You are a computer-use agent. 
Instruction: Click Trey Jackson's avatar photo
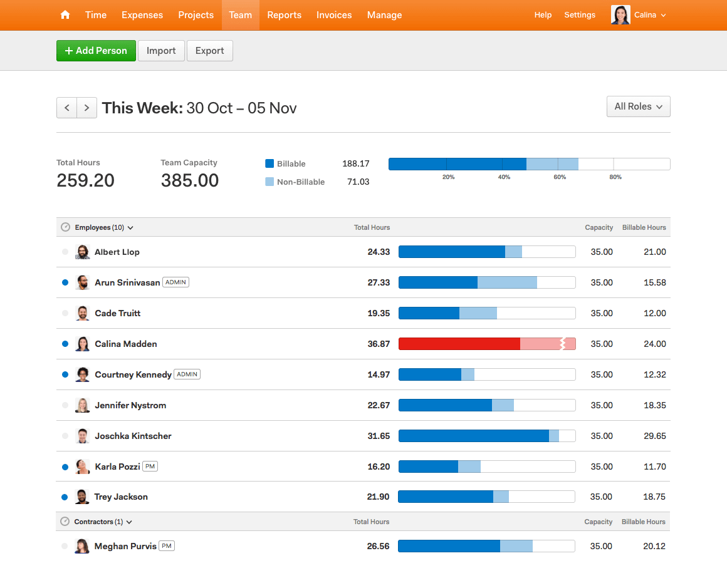coord(82,497)
